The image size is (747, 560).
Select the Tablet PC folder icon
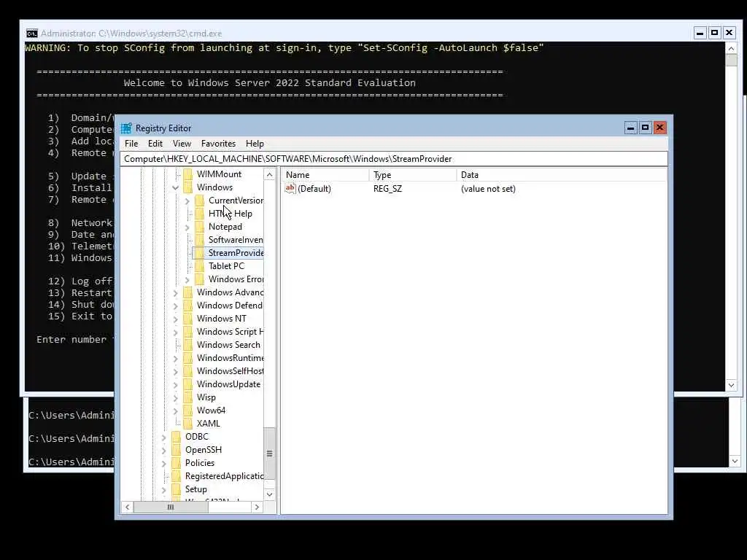click(200, 265)
